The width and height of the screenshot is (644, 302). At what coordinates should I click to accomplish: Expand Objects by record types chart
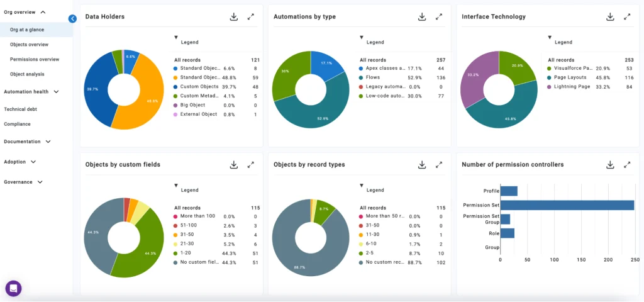[x=439, y=165]
